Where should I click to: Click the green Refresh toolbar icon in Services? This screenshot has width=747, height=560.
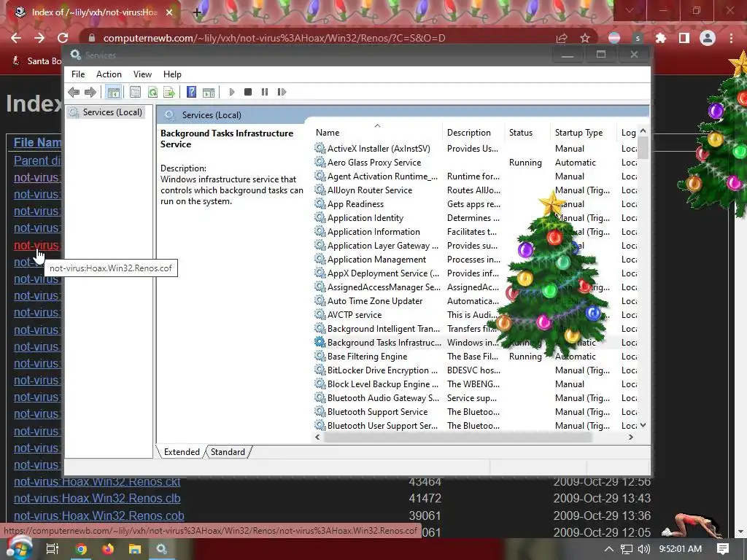[x=152, y=92]
